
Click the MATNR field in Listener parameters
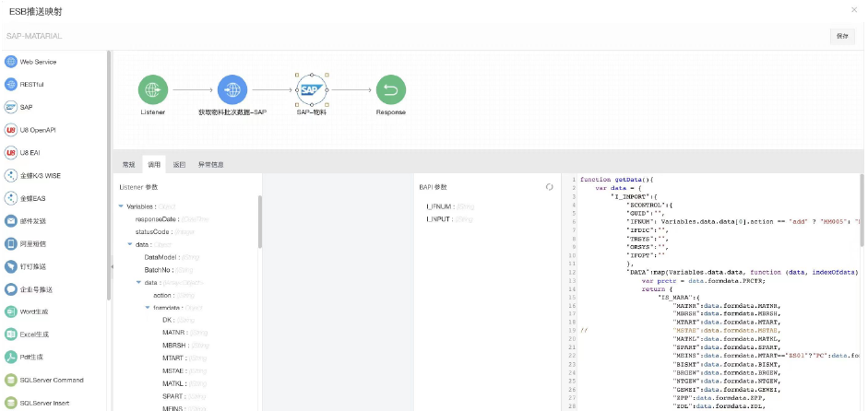(174, 332)
